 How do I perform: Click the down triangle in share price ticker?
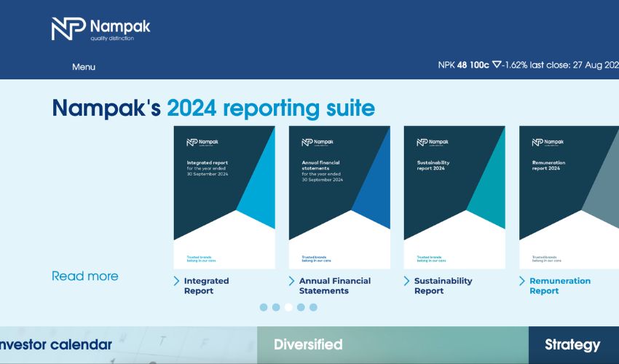click(497, 65)
